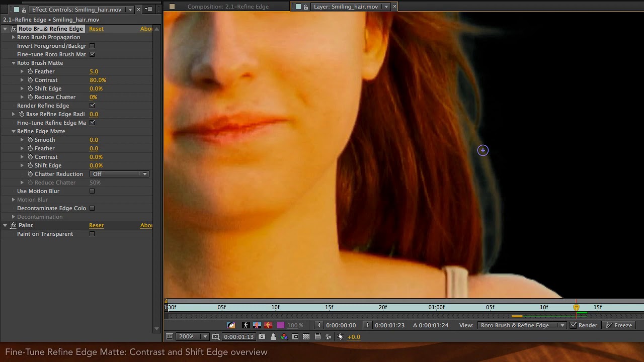Toggle alpha boundary view icon
644x362 pixels.
(x=257, y=325)
